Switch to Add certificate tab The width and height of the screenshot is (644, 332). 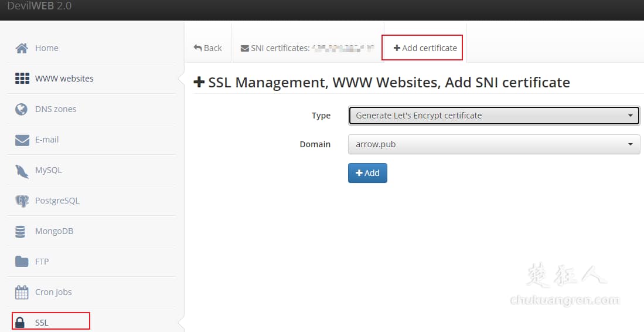[x=425, y=48]
